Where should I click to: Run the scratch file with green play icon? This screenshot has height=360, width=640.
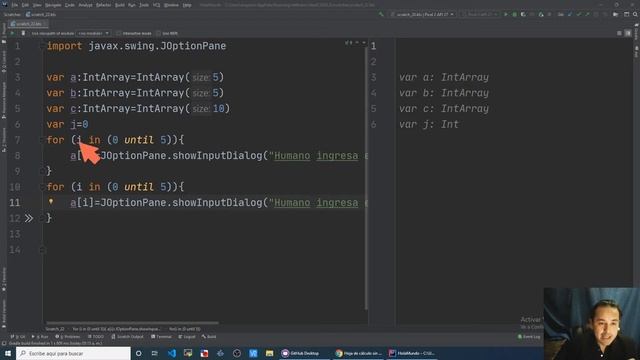(x=12, y=33)
